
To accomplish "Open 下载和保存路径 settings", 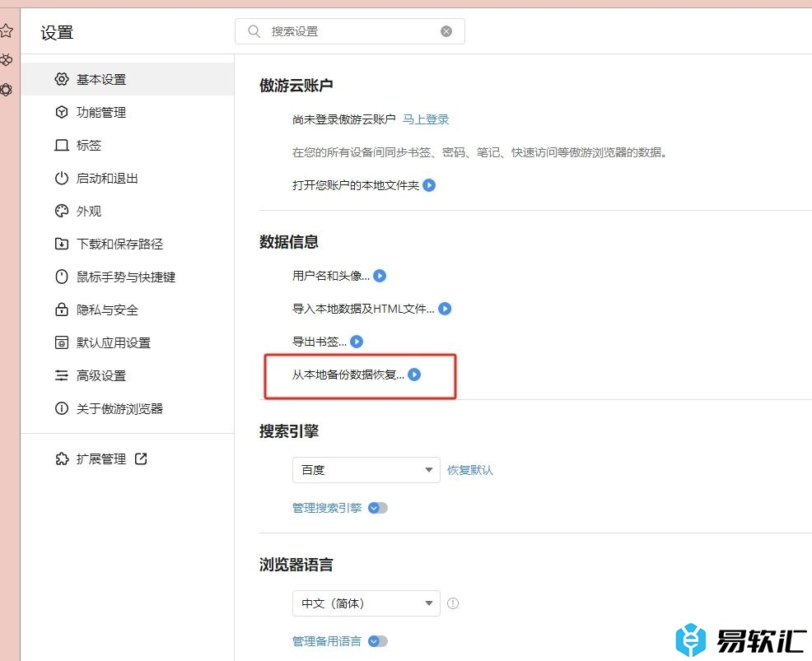I will [128, 244].
